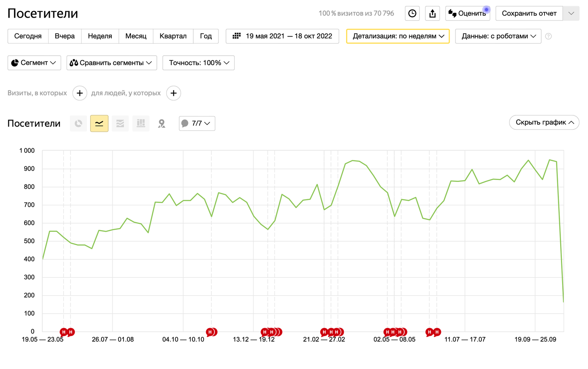Click the export/share report icon
The width and height of the screenshot is (588, 369).
432,13
